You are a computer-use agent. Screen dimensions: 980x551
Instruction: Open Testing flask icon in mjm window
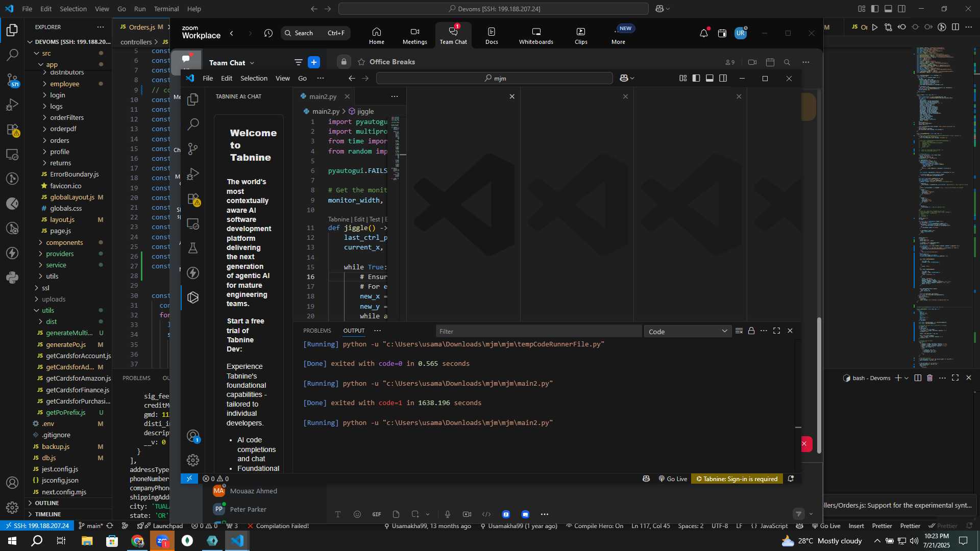click(193, 248)
